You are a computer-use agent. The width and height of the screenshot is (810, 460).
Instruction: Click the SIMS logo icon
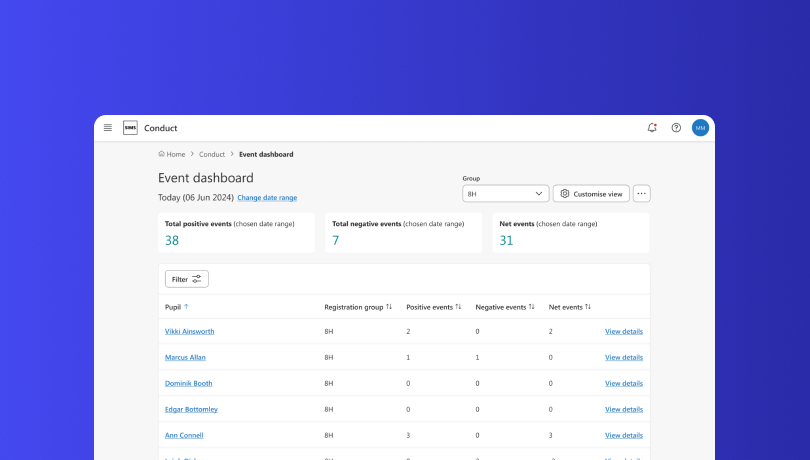coord(130,128)
